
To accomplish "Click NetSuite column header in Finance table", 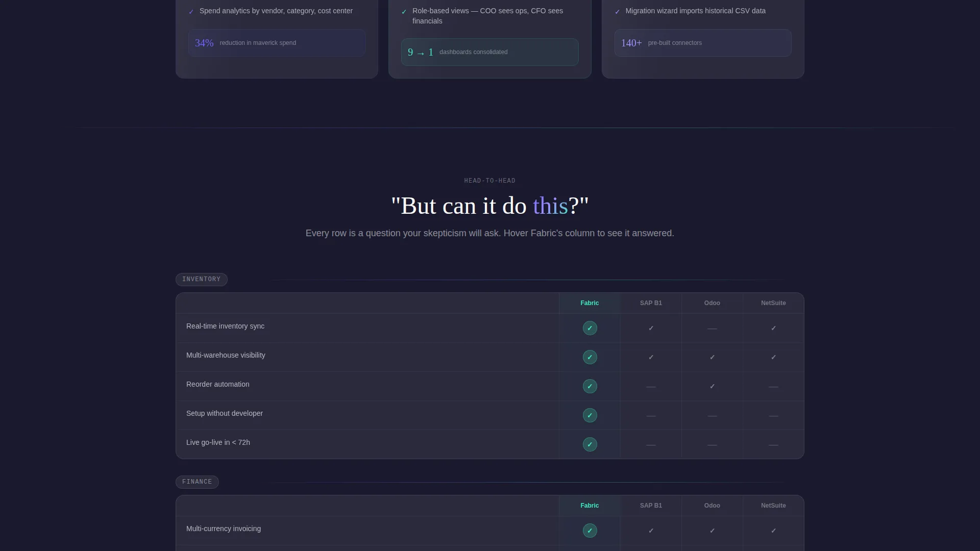I will click(x=773, y=506).
